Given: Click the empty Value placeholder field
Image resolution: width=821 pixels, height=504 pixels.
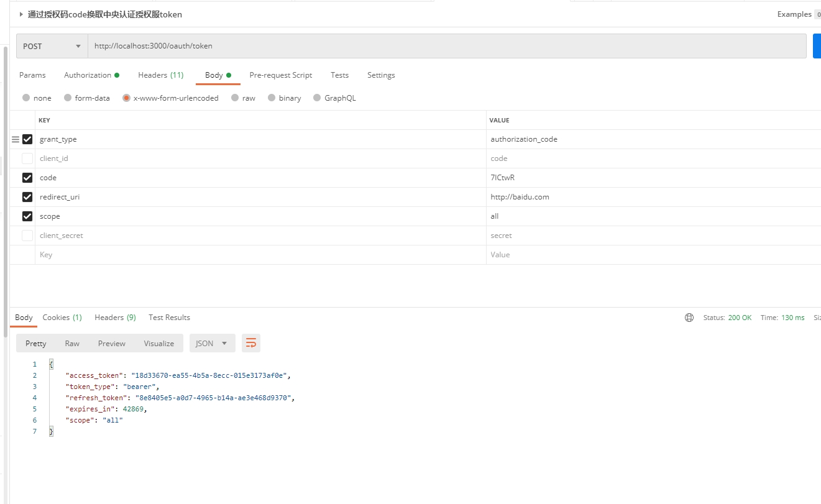Looking at the screenshot, I should coord(654,255).
